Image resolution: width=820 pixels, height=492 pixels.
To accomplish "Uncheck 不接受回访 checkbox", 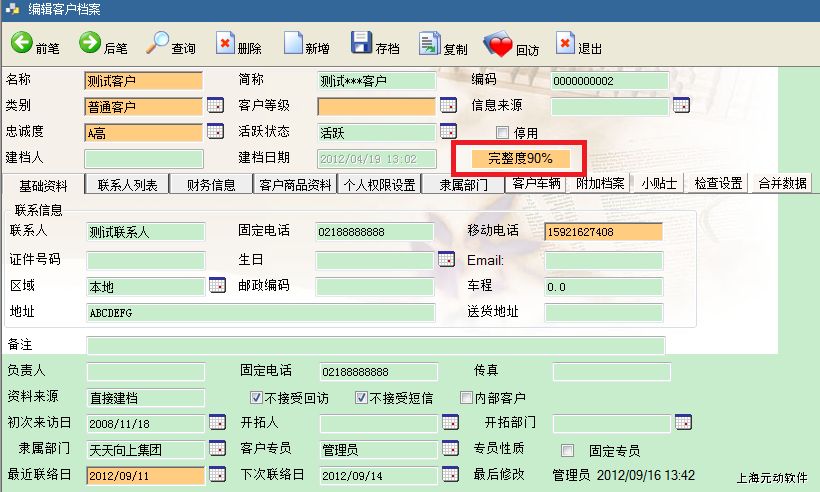I will coord(256,397).
